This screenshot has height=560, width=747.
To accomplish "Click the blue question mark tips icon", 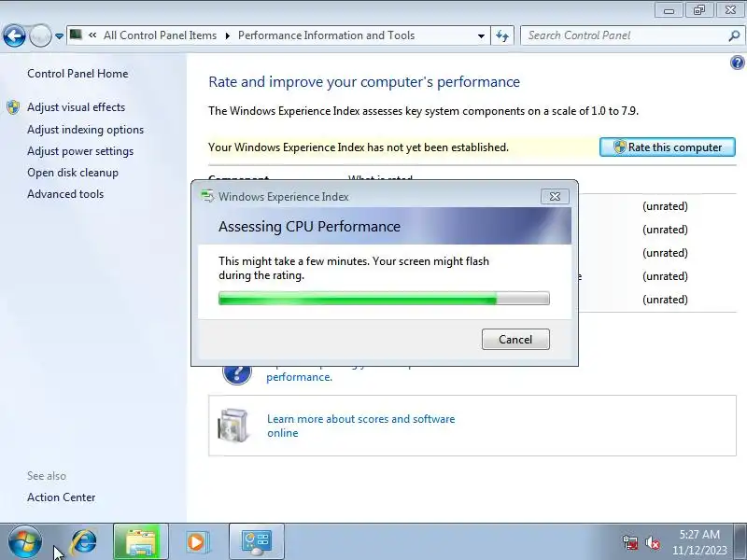I will point(237,372).
